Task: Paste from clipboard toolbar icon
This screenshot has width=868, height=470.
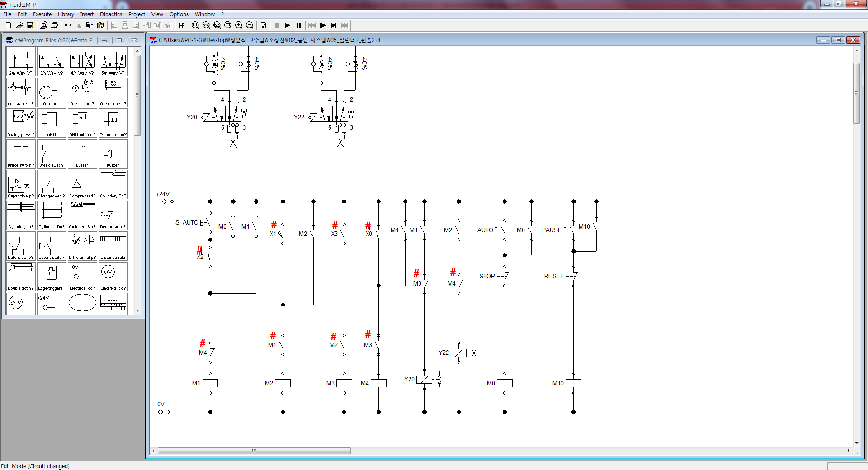Action: tap(100, 25)
